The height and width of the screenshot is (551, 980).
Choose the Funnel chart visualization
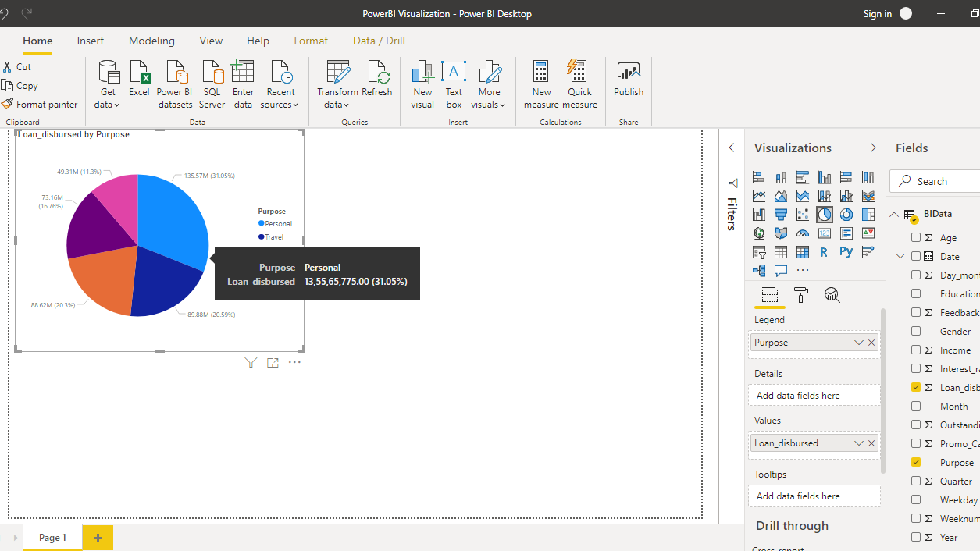click(x=781, y=215)
